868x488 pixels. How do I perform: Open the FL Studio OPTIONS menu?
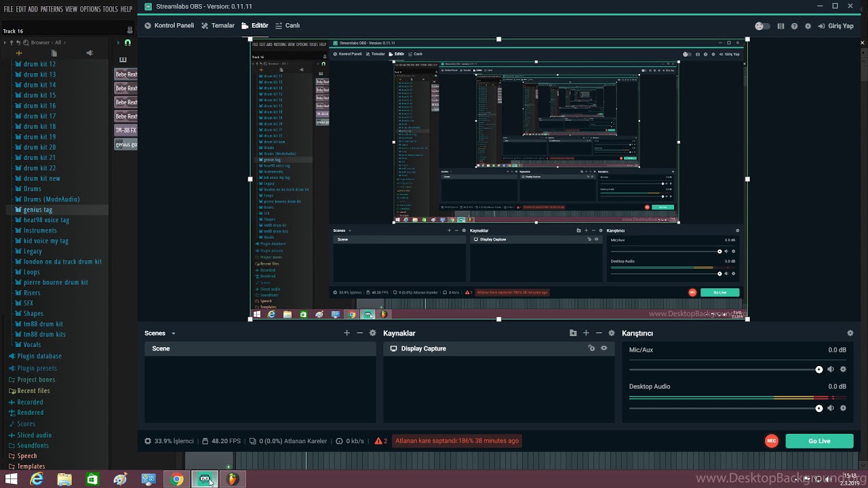(x=90, y=9)
